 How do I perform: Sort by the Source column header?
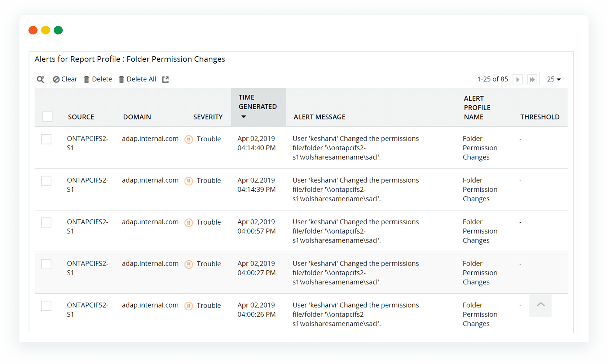coord(81,117)
